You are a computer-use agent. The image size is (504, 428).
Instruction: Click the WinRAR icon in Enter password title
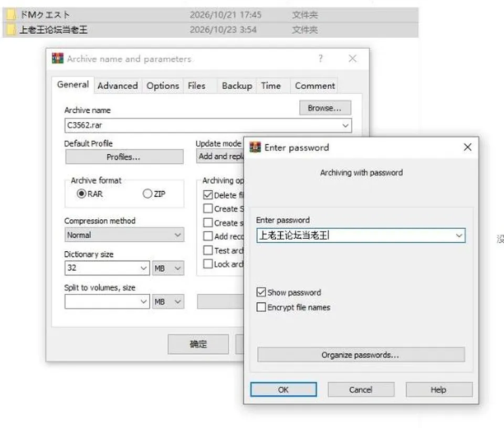pyautogui.click(x=255, y=147)
